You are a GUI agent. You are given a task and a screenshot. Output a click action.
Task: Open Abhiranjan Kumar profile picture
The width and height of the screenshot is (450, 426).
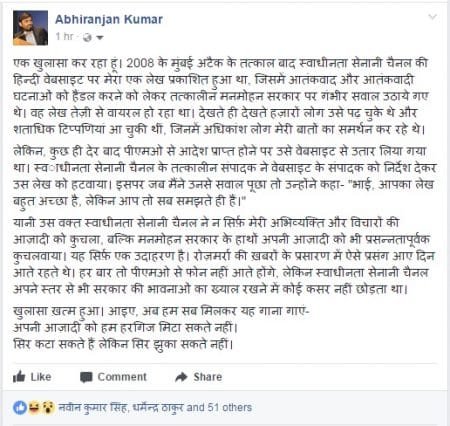point(30,28)
